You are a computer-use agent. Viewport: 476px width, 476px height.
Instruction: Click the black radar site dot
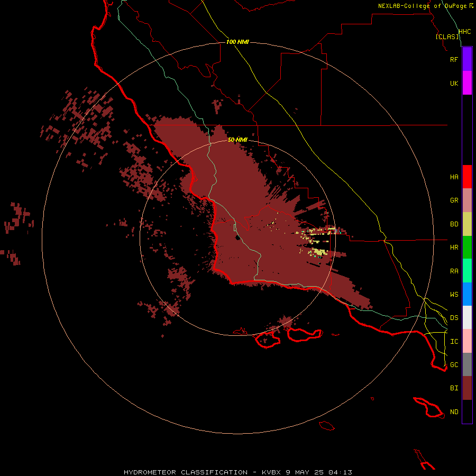tap(237, 238)
